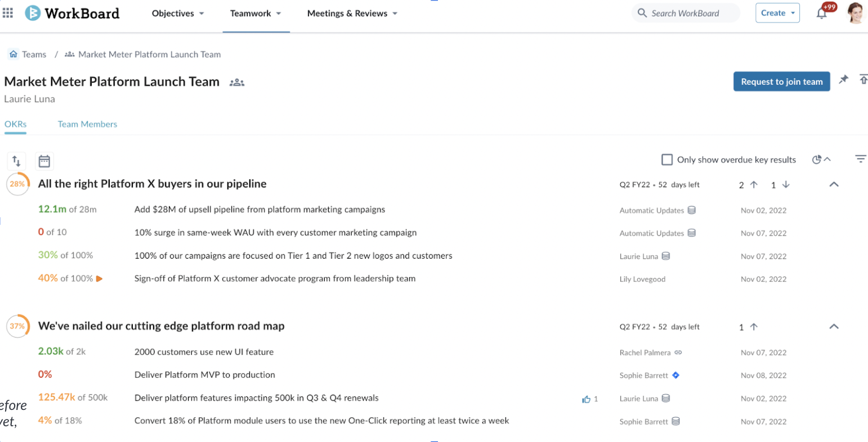Click data source icon for $28M upsell pipeline row
Image resolution: width=868 pixels, height=442 pixels.
692,210
